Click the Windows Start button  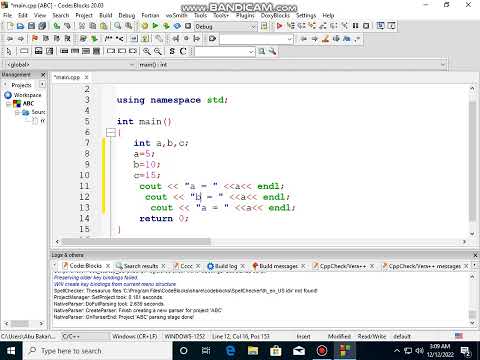point(11,351)
